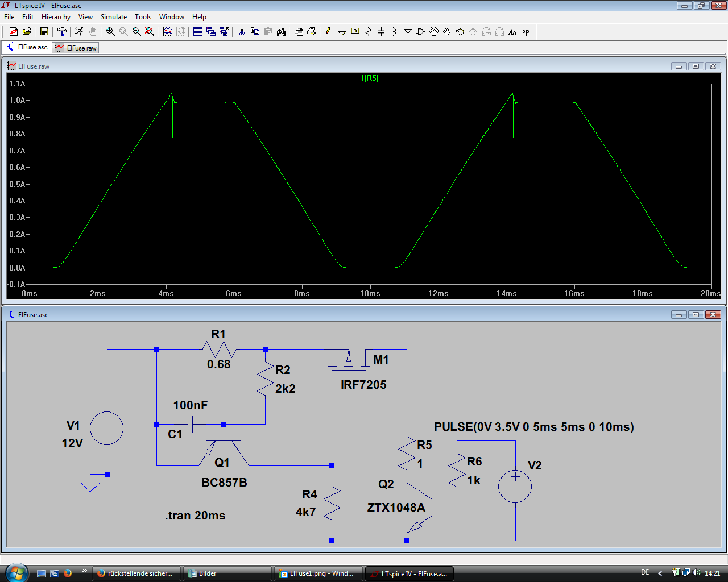Click the SPICE directive .op icon
Image resolution: width=728 pixels, height=582 pixels.
click(x=526, y=32)
